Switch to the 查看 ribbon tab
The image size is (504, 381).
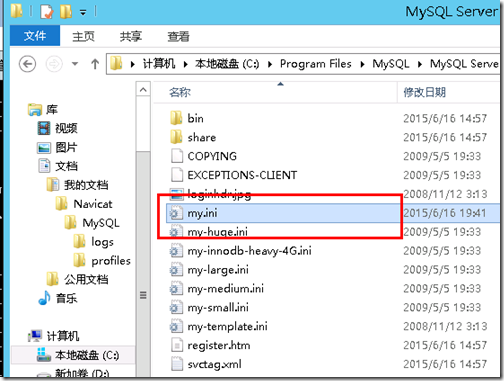[x=178, y=36]
